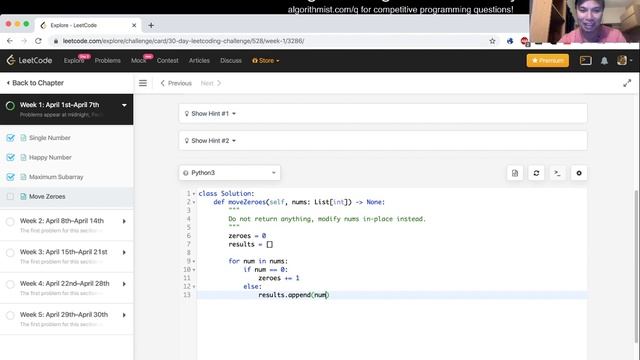Open the Happy Number problem
This screenshot has height=360, width=640.
tap(50, 158)
